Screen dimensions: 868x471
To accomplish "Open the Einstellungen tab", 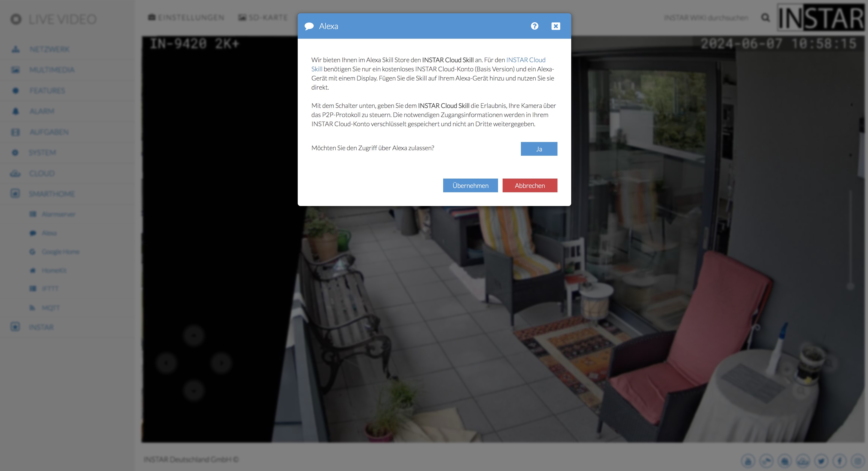I will [186, 18].
